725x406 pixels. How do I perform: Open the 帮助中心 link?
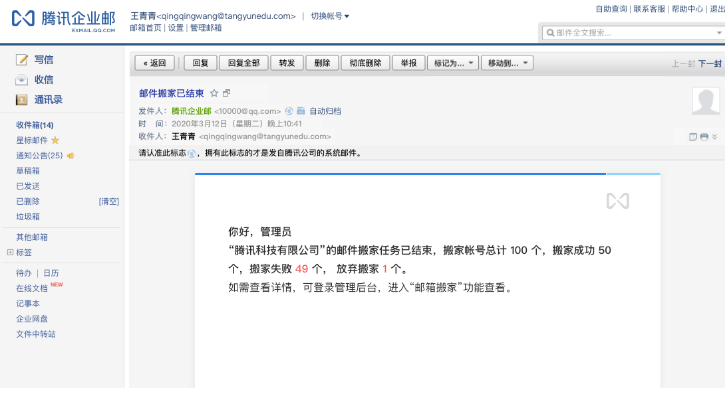(687, 9)
